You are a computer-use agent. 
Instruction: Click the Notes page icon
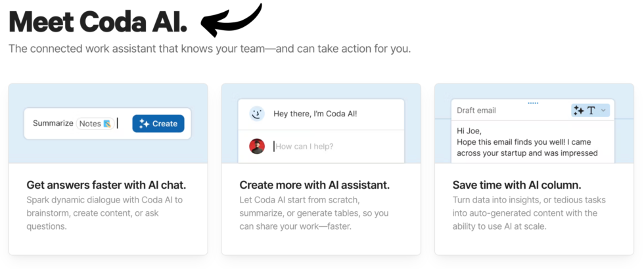pyautogui.click(x=108, y=124)
